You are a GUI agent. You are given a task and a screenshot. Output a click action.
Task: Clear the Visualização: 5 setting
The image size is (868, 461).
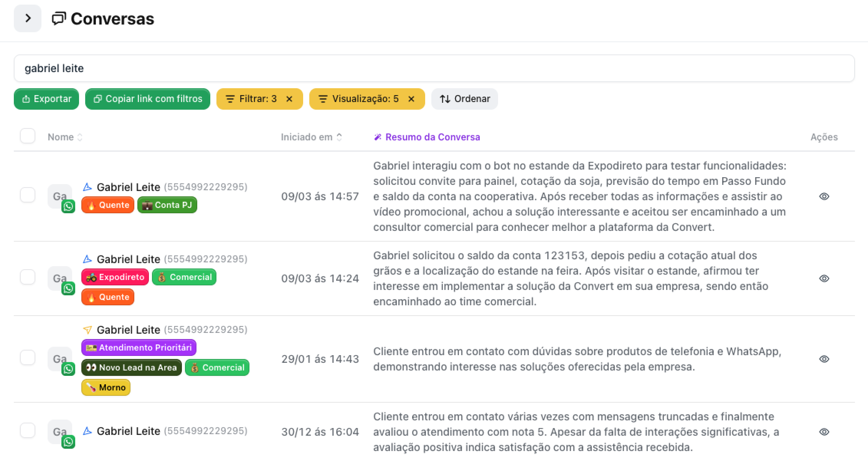pyautogui.click(x=411, y=99)
